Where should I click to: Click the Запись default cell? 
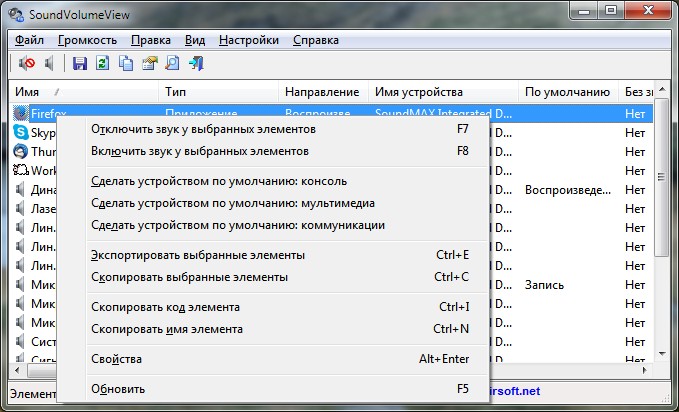(544, 285)
